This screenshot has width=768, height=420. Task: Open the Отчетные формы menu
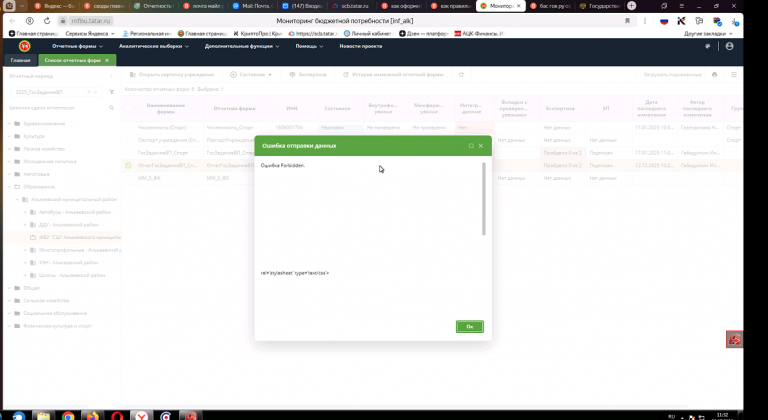77,46
